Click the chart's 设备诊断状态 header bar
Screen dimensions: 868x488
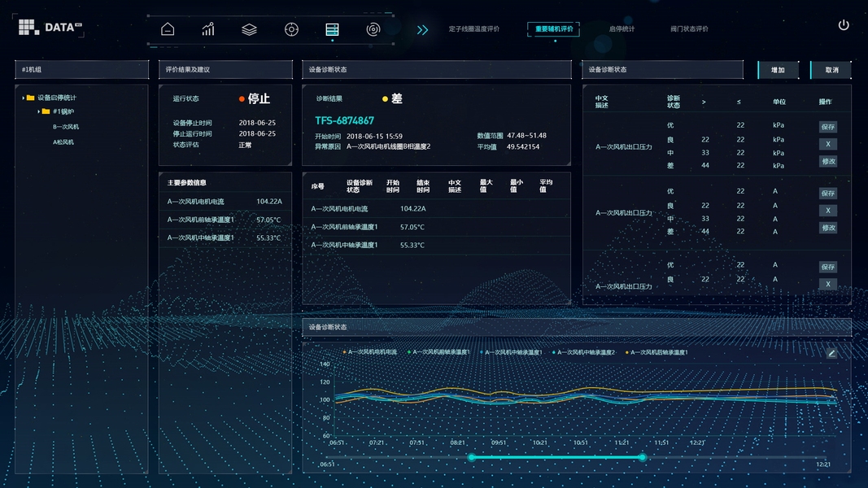click(x=576, y=327)
